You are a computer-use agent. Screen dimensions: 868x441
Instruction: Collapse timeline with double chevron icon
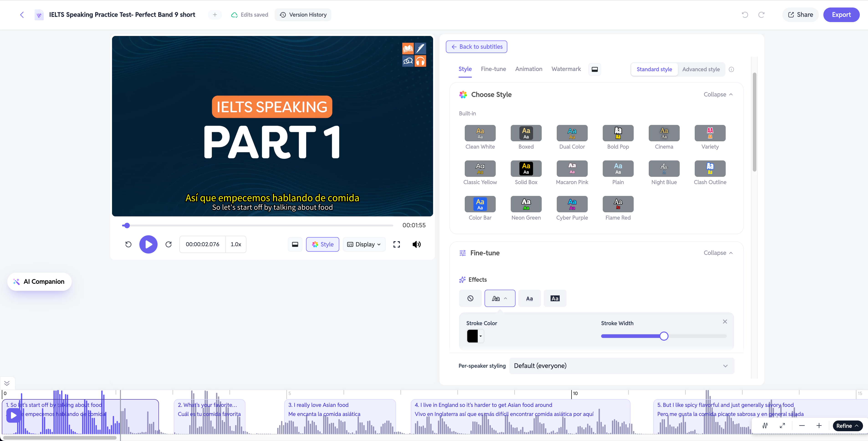[7, 383]
